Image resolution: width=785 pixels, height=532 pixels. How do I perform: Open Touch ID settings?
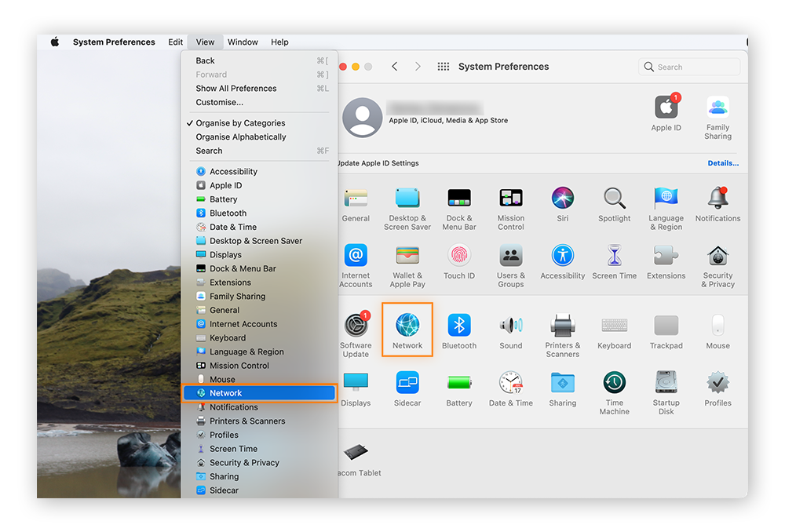pos(459,259)
